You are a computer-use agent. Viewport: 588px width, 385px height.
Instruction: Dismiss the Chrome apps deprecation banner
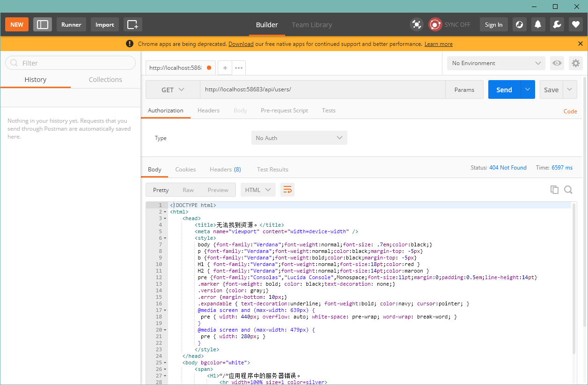coord(581,44)
